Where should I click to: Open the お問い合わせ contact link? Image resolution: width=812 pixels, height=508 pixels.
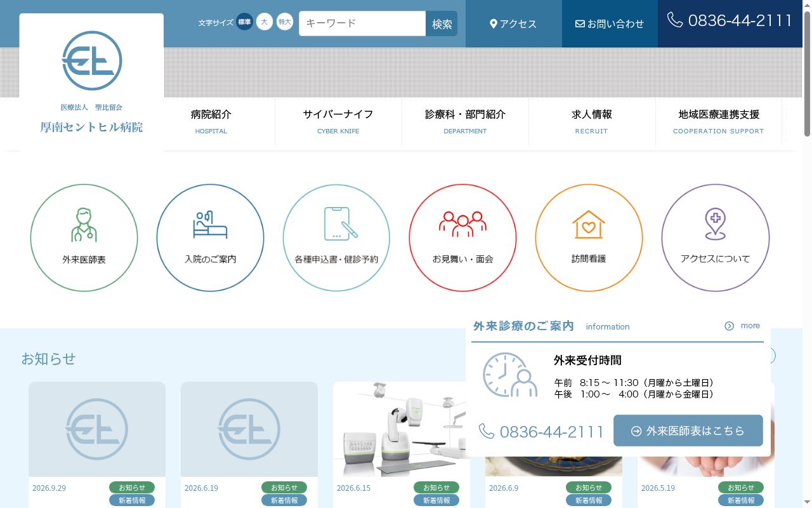pos(610,24)
